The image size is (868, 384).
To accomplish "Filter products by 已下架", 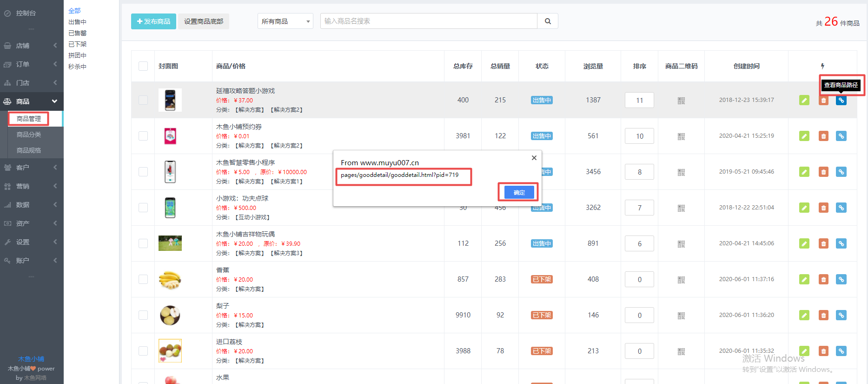I will (x=77, y=44).
